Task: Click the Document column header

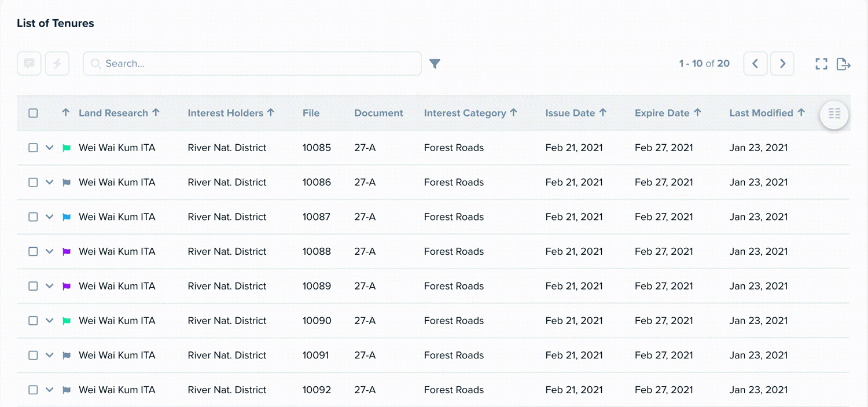Action: coord(378,113)
